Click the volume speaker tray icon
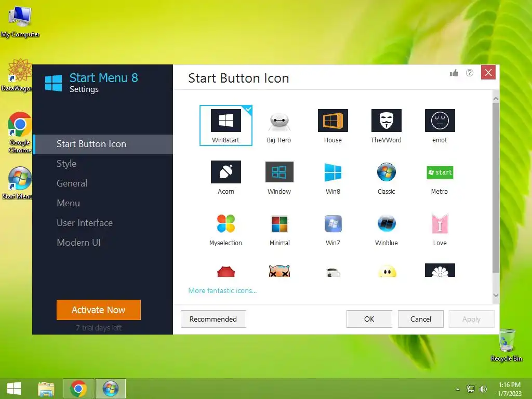The height and width of the screenshot is (399, 532). pos(483,389)
